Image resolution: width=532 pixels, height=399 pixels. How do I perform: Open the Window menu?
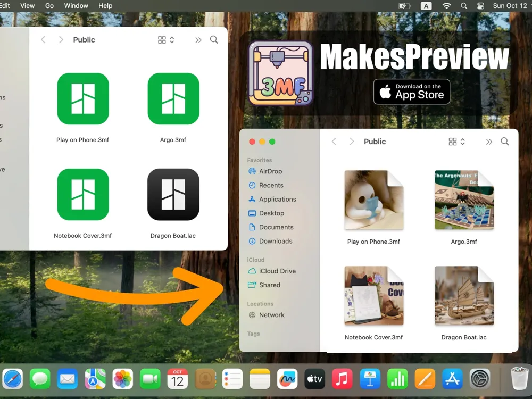pos(76,6)
